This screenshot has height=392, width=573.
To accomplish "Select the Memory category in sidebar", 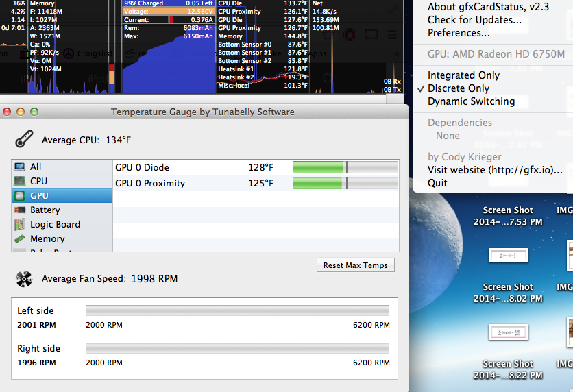I will [x=62, y=238].
